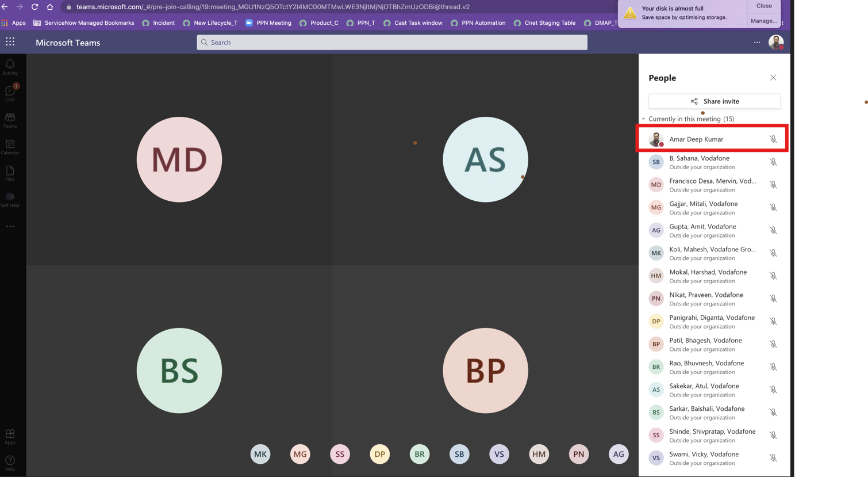Image resolution: width=868 pixels, height=477 pixels.
Task: Toggle mute icon for Mokal, Harshad
Action: coord(773,276)
